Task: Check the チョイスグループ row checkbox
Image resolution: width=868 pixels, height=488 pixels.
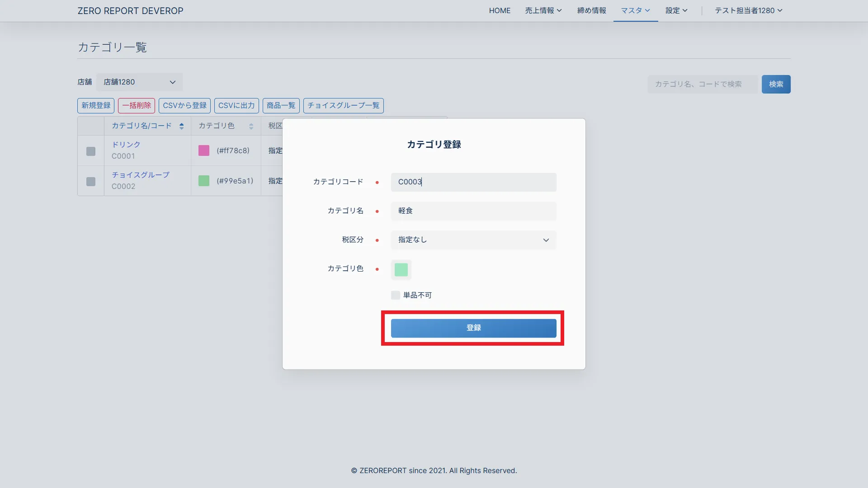Action: (91, 182)
